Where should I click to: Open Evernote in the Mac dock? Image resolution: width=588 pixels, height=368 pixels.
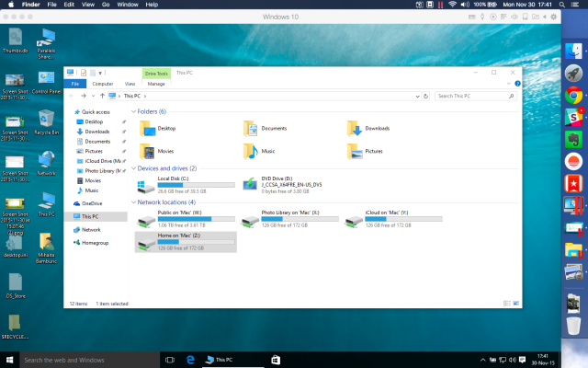click(573, 140)
